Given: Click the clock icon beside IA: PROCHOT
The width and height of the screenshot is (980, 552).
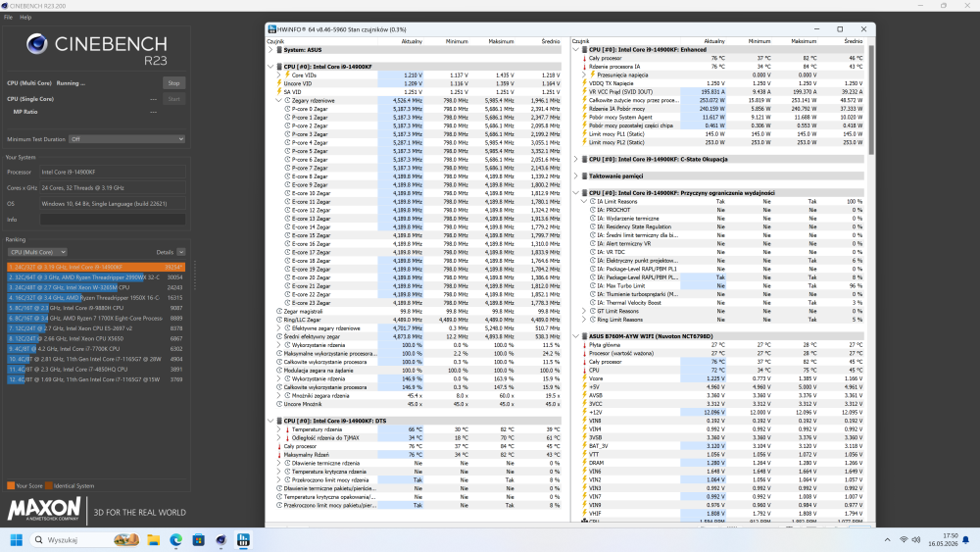Looking at the screenshot, I should [593, 210].
